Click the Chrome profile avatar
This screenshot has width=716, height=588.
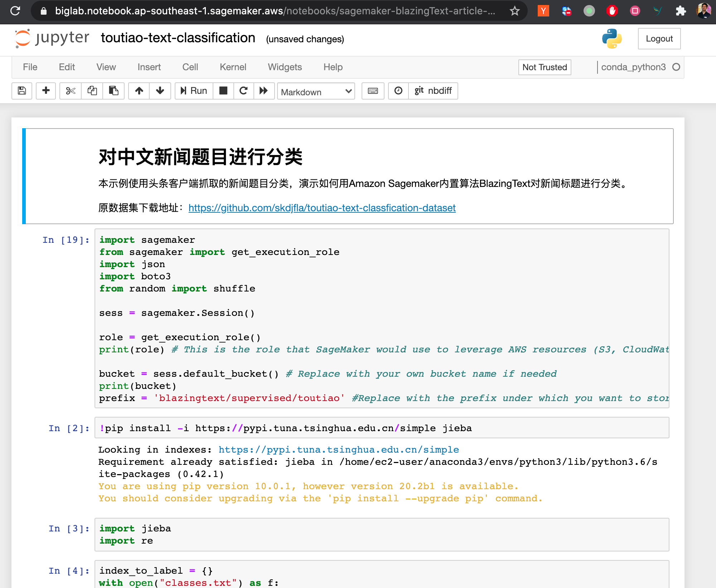coord(704,11)
